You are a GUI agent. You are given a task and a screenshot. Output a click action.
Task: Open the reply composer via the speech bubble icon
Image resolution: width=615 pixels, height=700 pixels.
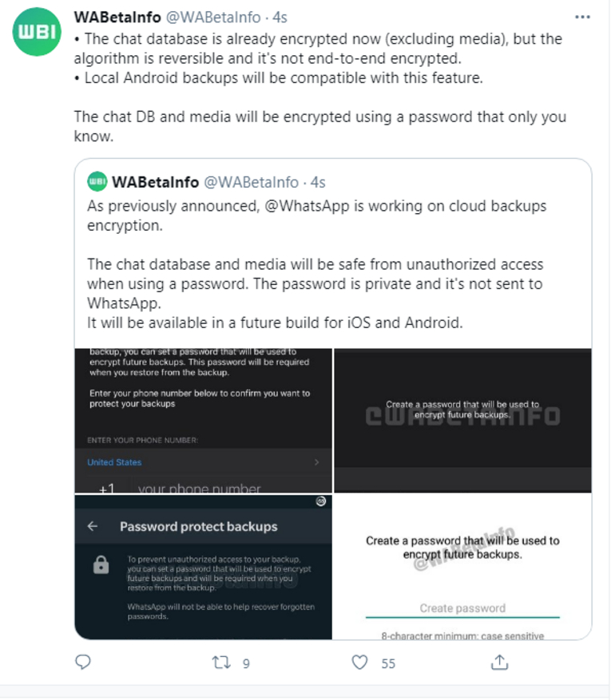tap(82, 662)
